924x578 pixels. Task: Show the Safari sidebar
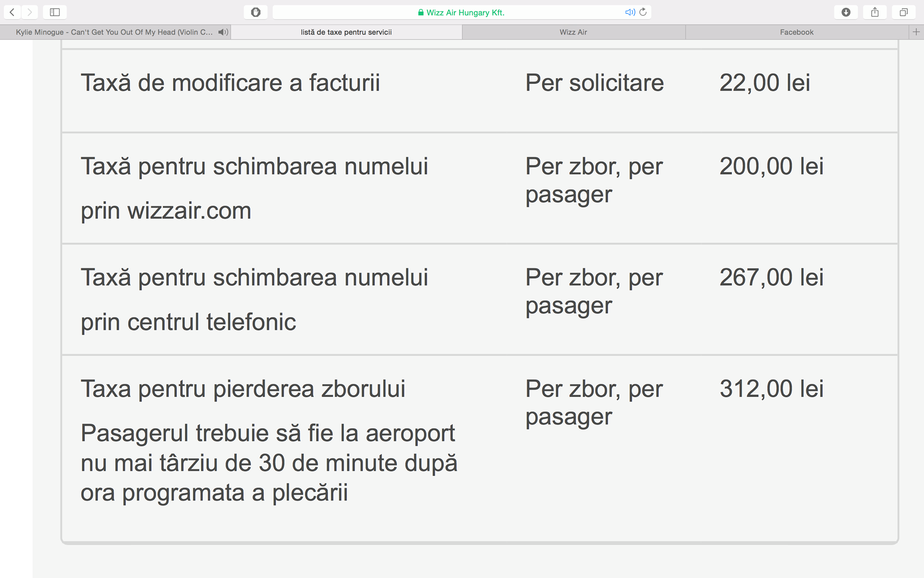[55, 12]
